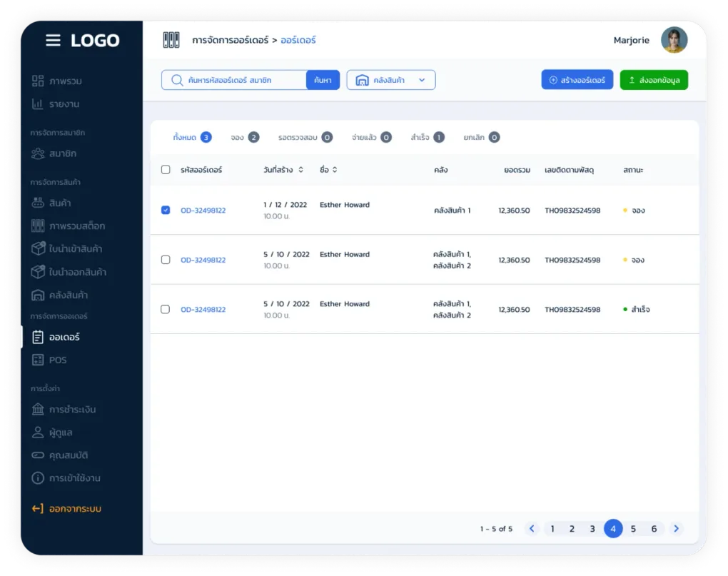Click the magnifier icon in search box
728x576 pixels.
click(x=177, y=80)
